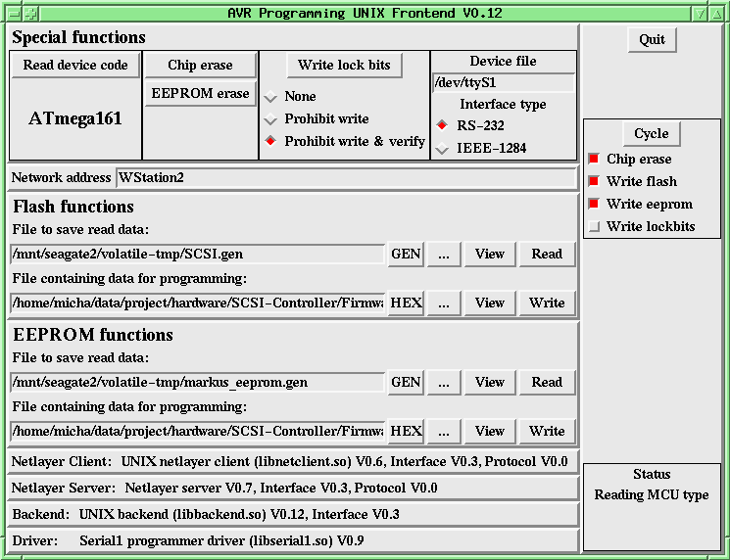This screenshot has height=560, width=730.
Task: Browse for flash programming file with ... button
Action: point(444,303)
